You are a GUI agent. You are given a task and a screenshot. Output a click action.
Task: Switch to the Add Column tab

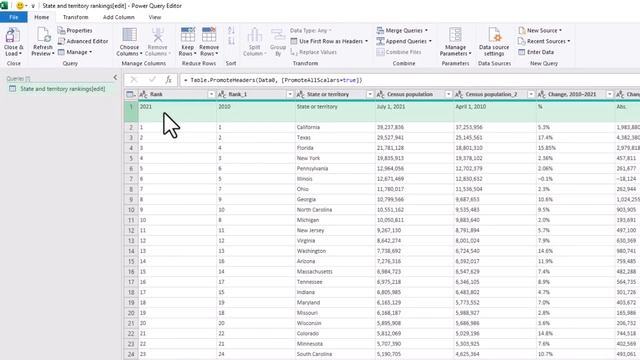coord(119,17)
